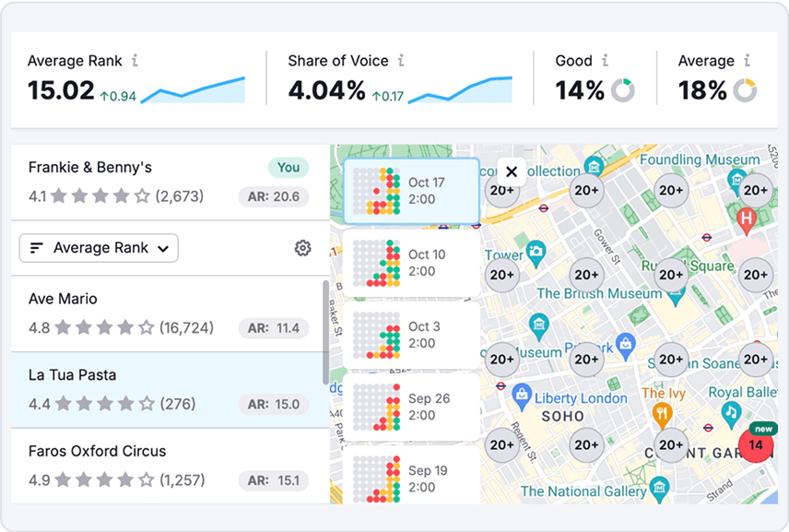Expand the chevron on the Average Rank selector
The image size is (789, 532).
tap(162, 248)
